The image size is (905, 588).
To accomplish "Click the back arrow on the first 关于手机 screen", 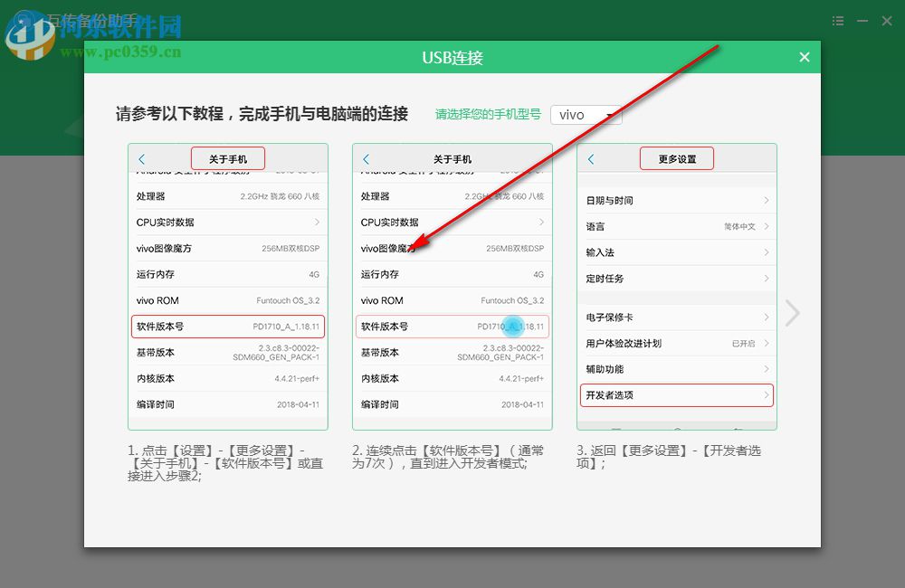I will [x=143, y=157].
